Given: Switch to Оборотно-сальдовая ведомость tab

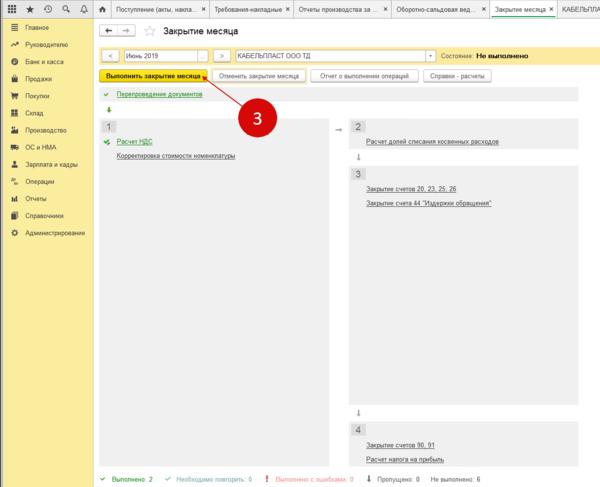Looking at the screenshot, I should [435, 9].
